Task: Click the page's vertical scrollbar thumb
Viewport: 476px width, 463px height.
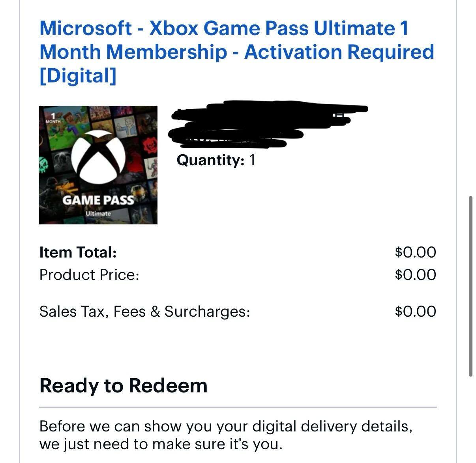Action: pos(470,286)
